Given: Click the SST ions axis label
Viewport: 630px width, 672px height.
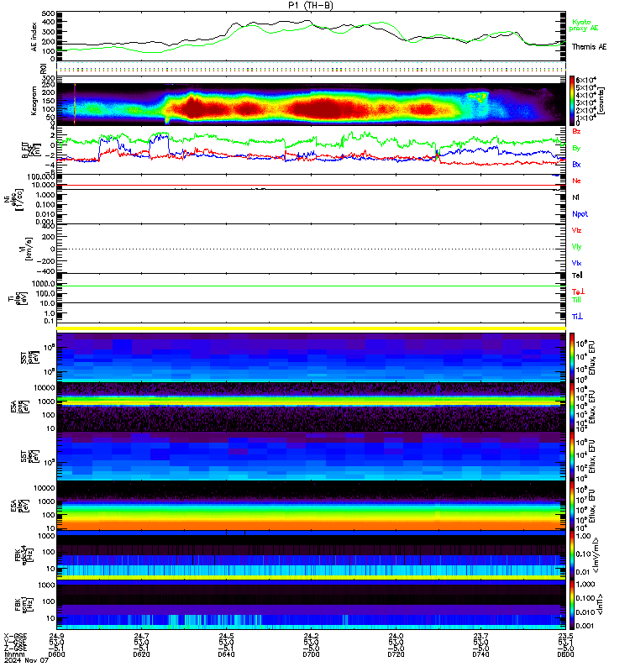Looking at the screenshot, I should 29,356.
